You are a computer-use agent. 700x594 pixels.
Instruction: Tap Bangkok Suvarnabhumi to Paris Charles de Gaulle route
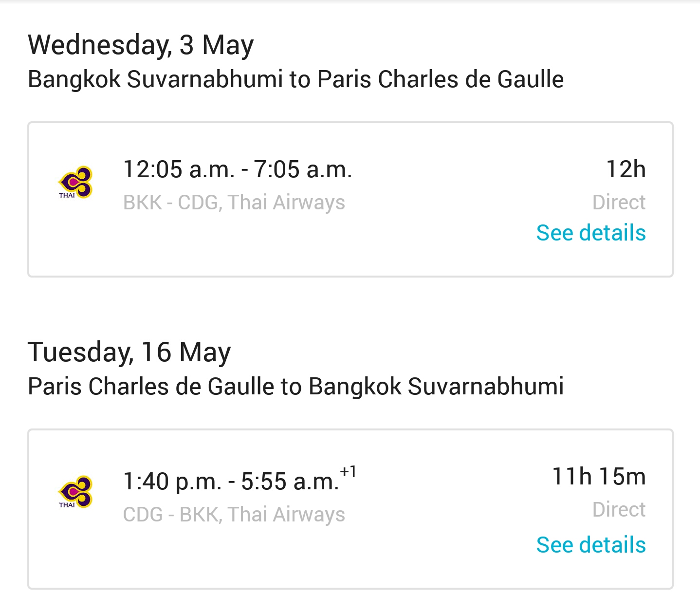pyautogui.click(x=295, y=79)
